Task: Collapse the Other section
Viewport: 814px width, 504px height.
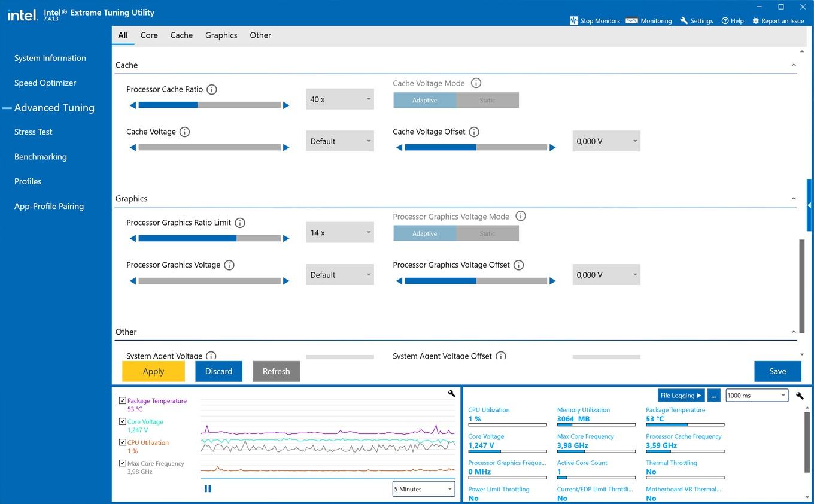Action: (794, 332)
